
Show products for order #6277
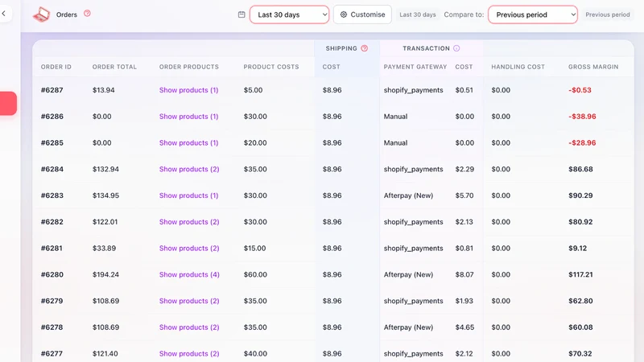tap(189, 353)
